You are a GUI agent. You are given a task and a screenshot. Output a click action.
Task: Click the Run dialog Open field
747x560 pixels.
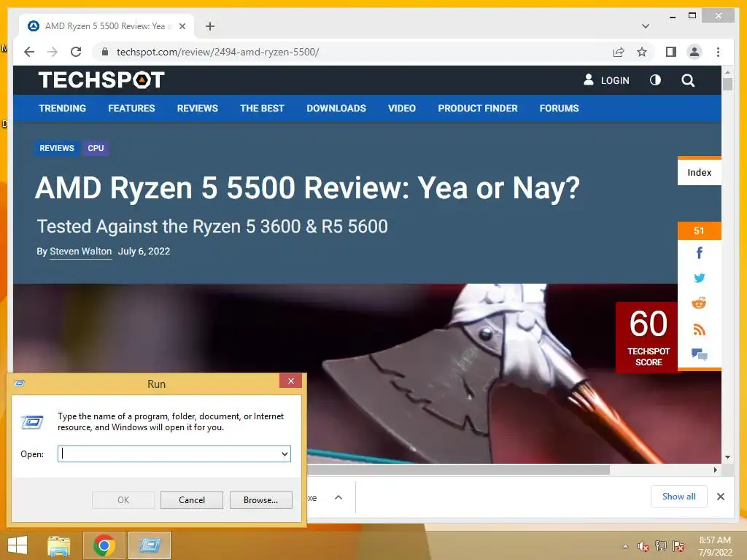(174, 454)
